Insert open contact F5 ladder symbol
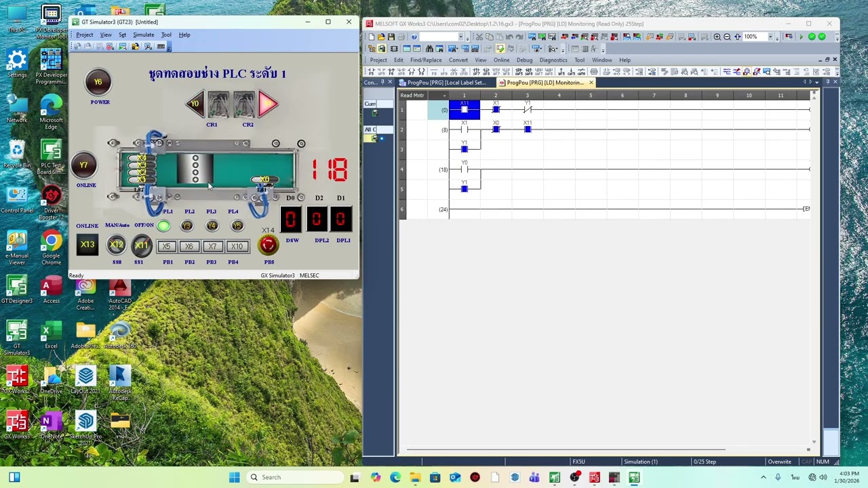 coord(372,71)
